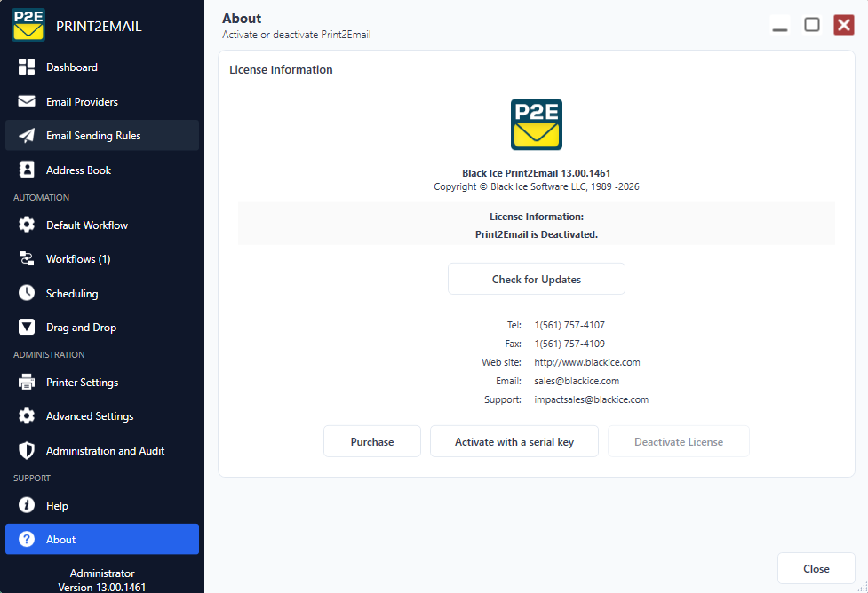This screenshot has height=593, width=868.
Task: Open Default Workflow settings
Action: (102, 225)
